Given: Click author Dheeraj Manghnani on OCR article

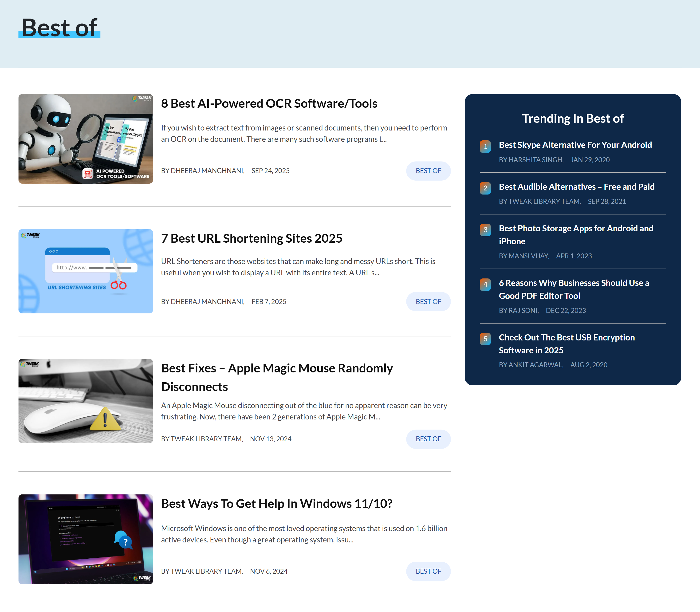Looking at the screenshot, I should pos(207,171).
